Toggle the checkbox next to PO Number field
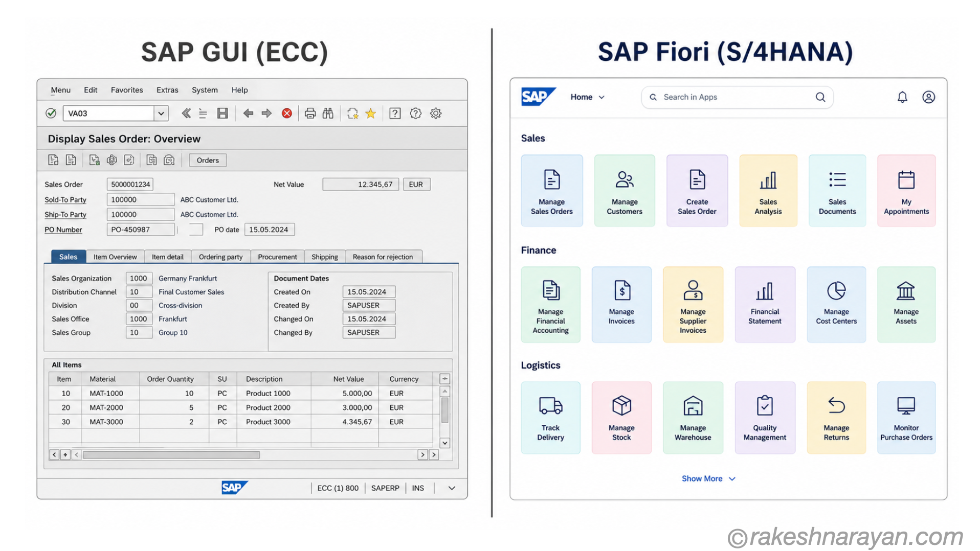The height and width of the screenshot is (551, 980). coord(195,229)
